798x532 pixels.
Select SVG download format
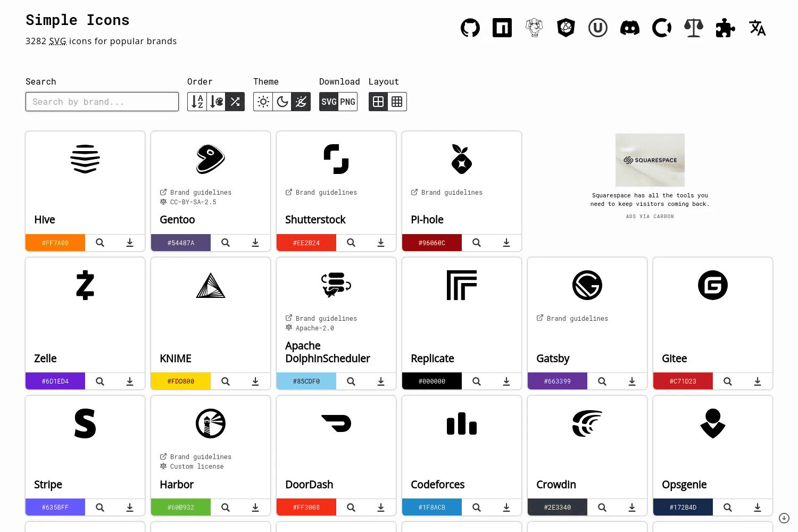pos(329,102)
